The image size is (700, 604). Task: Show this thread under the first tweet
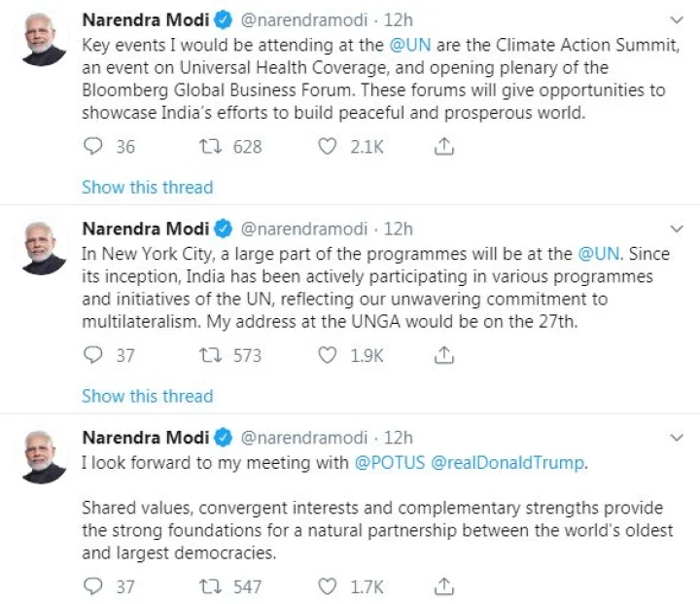click(x=147, y=187)
